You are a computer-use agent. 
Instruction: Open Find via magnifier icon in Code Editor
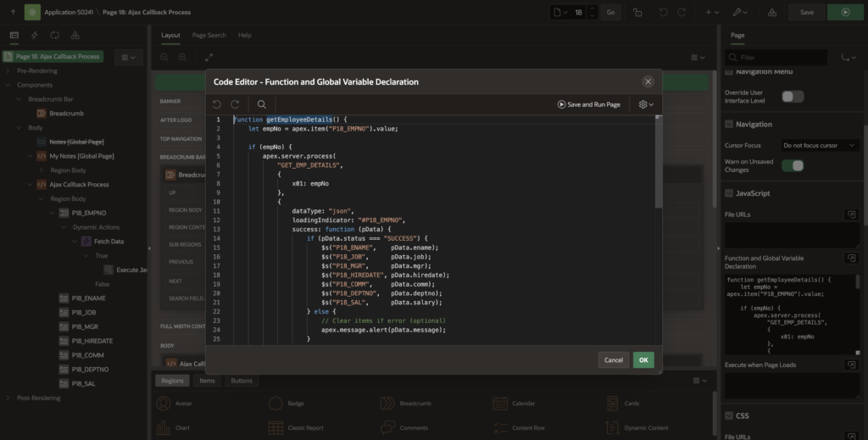pos(262,104)
